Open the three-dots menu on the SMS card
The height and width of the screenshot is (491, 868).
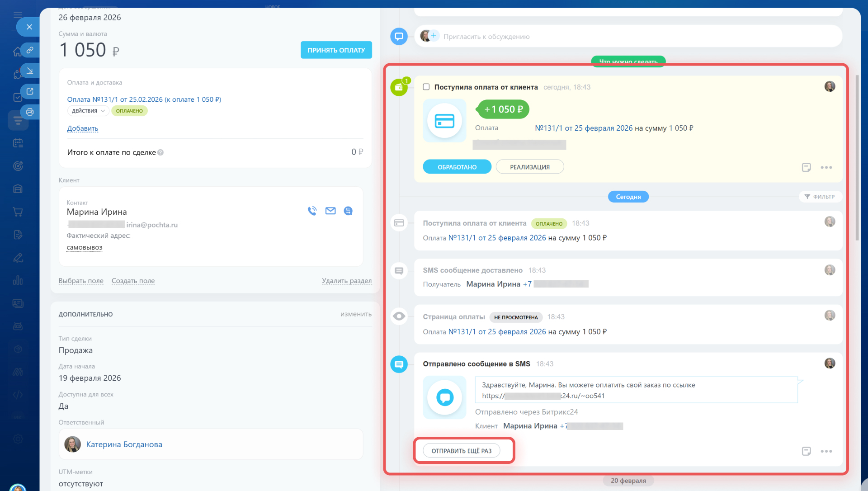[x=826, y=451]
